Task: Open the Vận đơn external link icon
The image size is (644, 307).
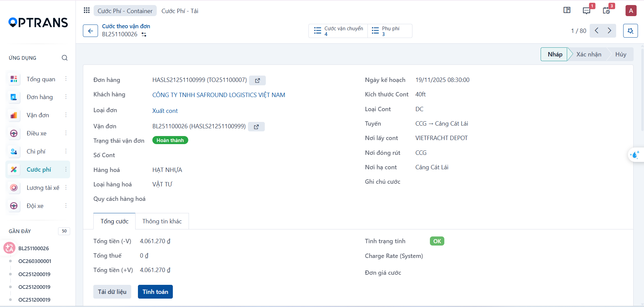Action: pyautogui.click(x=256, y=127)
